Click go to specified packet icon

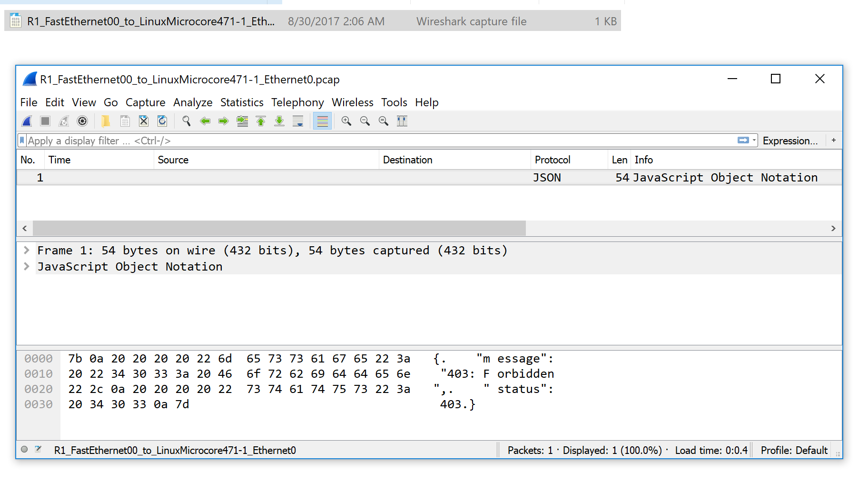pos(242,121)
